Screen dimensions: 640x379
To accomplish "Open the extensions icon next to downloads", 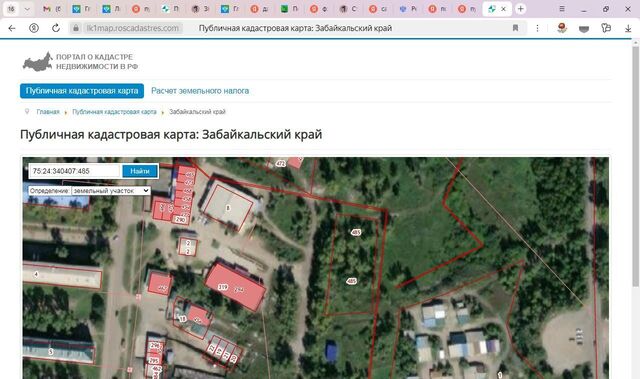I will click(x=606, y=28).
